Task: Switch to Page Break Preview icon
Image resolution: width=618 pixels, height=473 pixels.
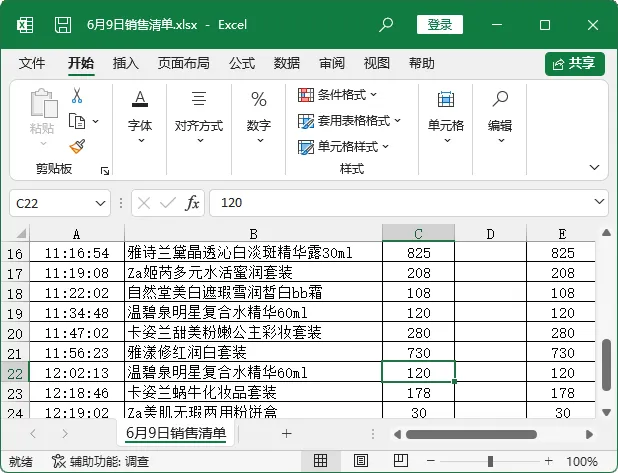Action: pos(401,460)
